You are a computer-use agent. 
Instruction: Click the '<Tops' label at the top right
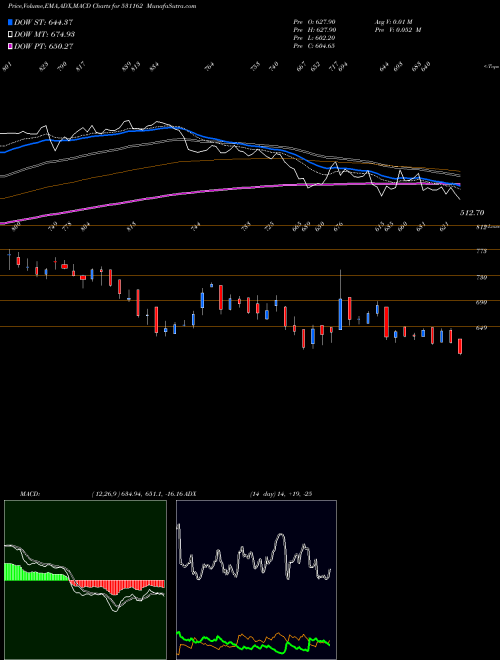click(491, 67)
